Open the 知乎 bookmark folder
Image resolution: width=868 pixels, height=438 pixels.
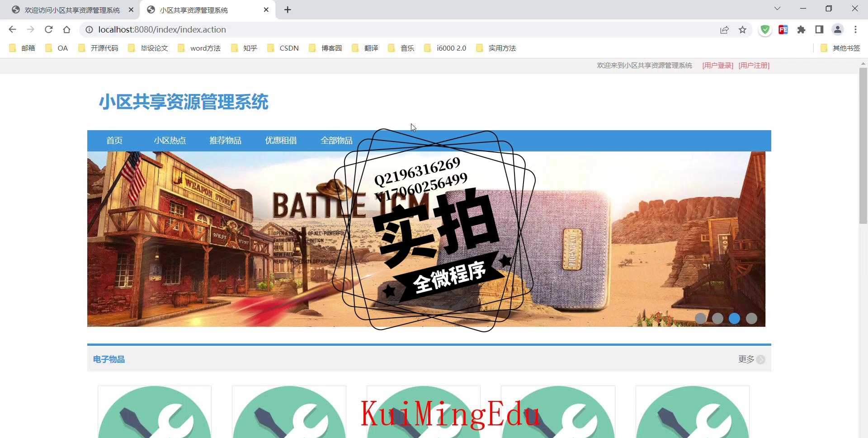tap(244, 48)
